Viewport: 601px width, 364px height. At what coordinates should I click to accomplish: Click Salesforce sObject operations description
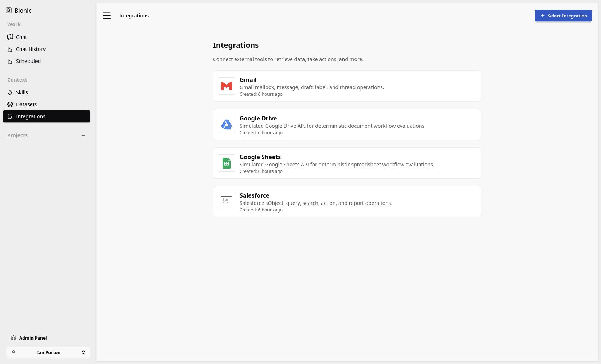[x=316, y=203]
